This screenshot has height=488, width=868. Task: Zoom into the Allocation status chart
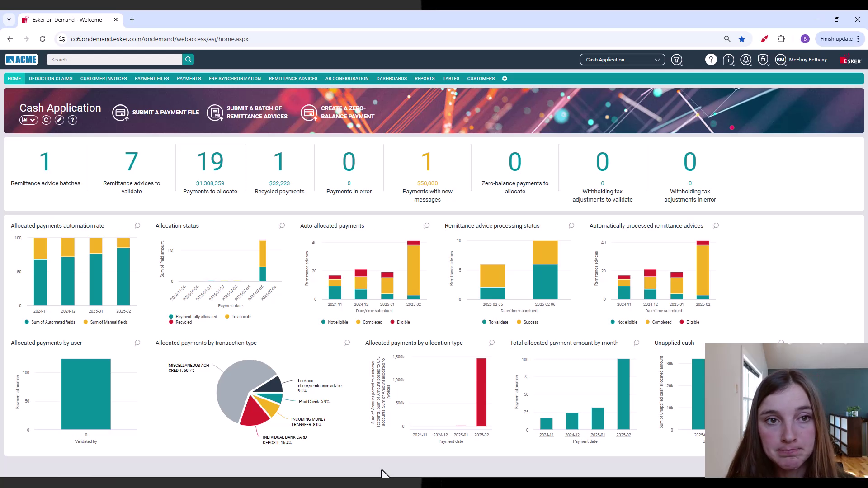click(282, 226)
